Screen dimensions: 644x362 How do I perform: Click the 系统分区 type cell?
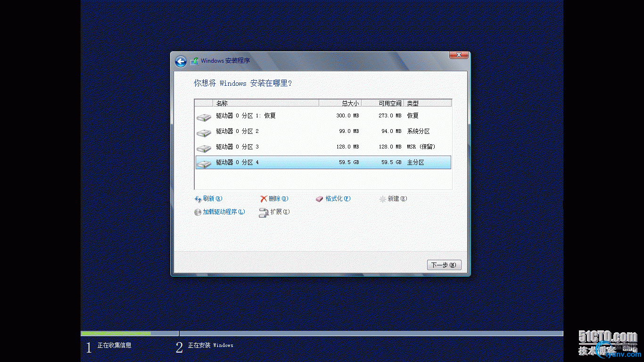point(419,132)
